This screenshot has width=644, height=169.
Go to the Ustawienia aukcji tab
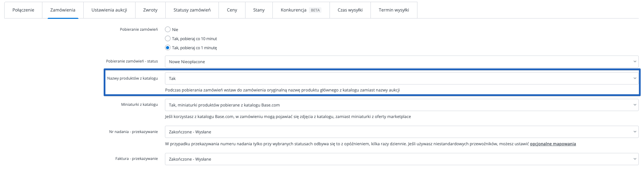coord(109,10)
